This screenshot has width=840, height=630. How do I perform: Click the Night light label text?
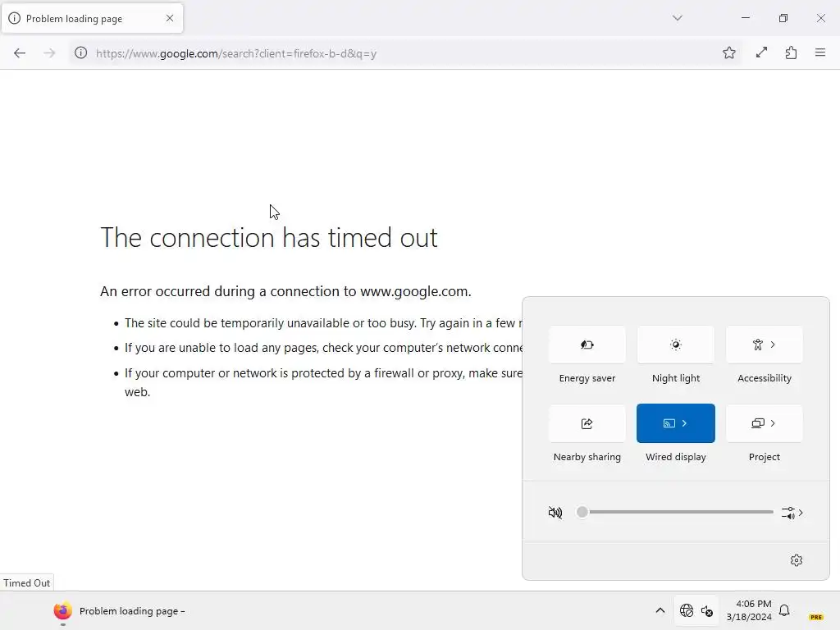pos(676,378)
